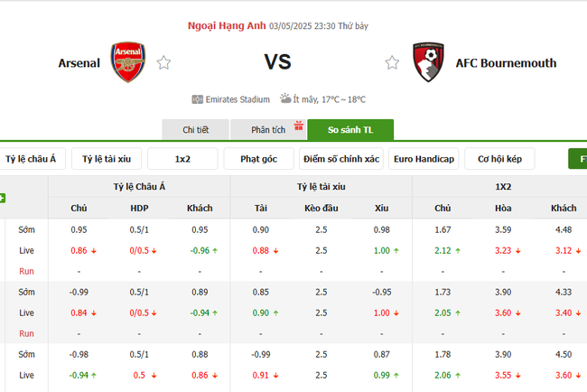The image size is (587, 392).
Task: Click the Ngoại Hạng Anh league link
Action: [x=226, y=25]
